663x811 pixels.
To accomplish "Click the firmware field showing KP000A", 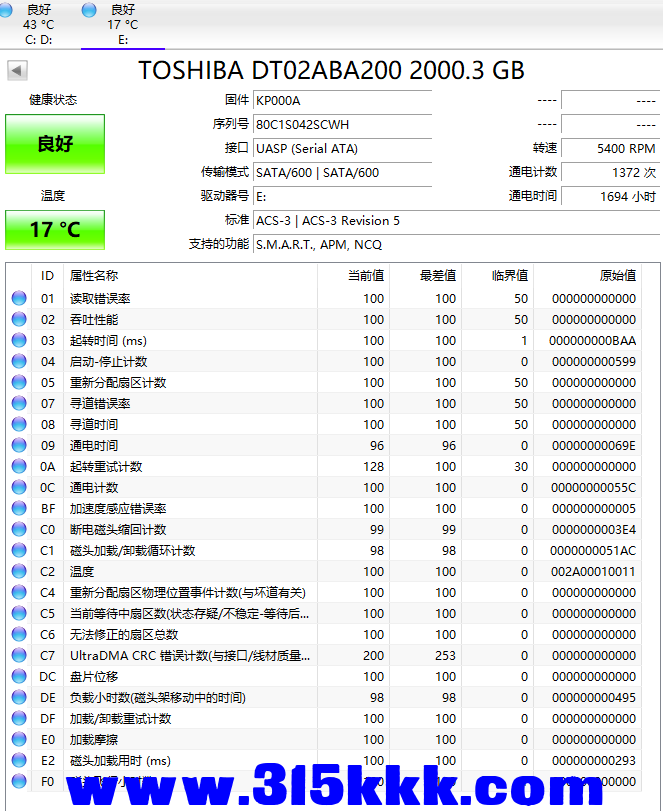I will 342,100.
